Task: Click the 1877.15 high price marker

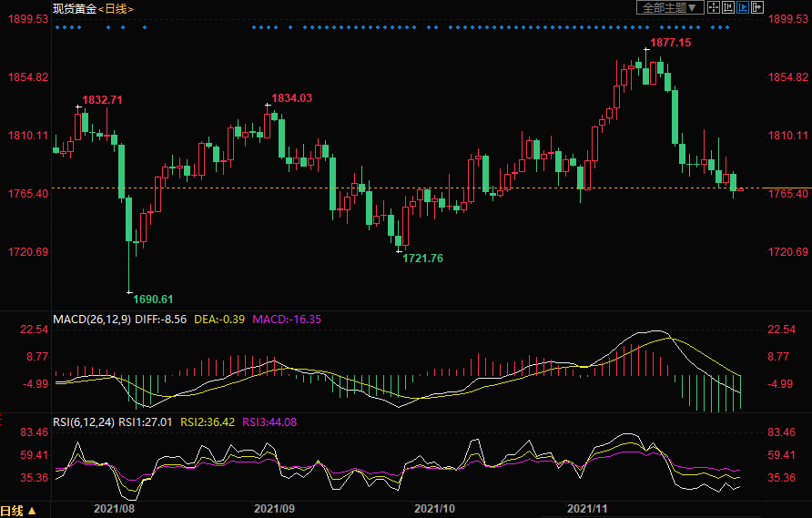Action: tap(671, 43)
